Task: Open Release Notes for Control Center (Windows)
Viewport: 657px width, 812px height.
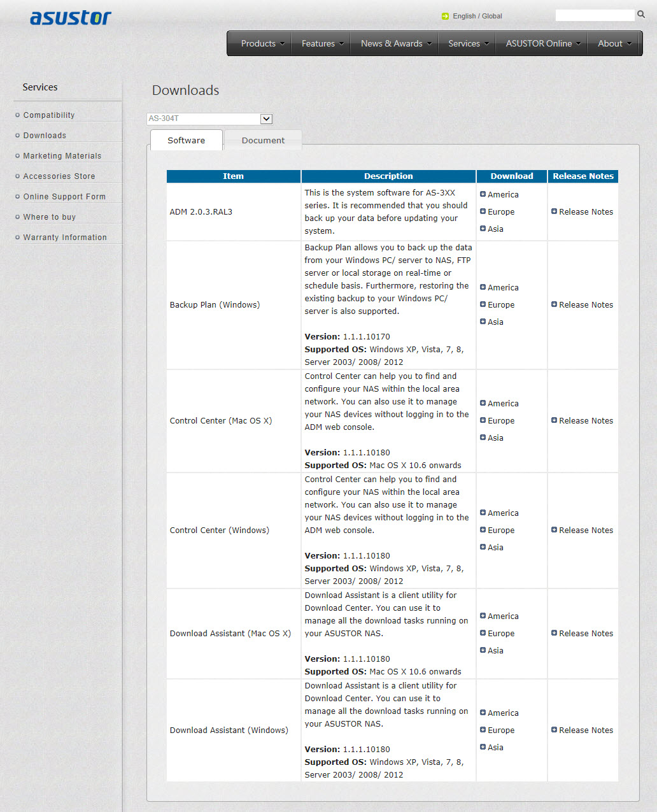Action: pos(586,530)
